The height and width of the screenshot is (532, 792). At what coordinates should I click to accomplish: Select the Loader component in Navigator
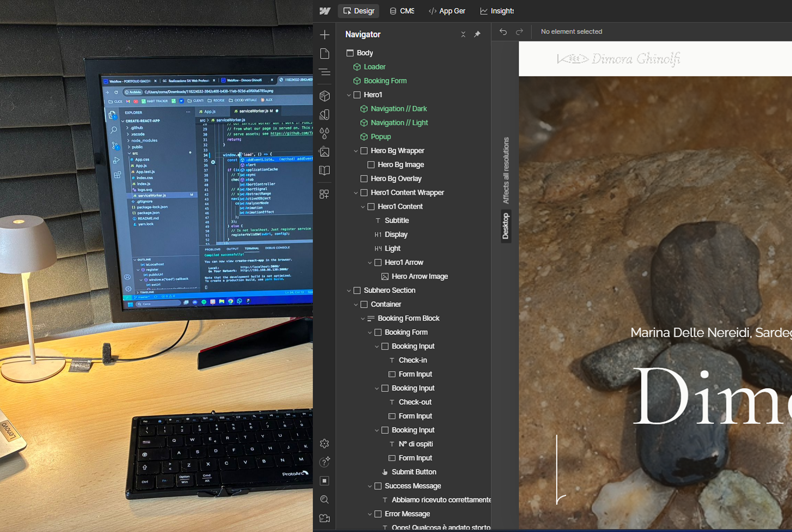tap(374, 67)
